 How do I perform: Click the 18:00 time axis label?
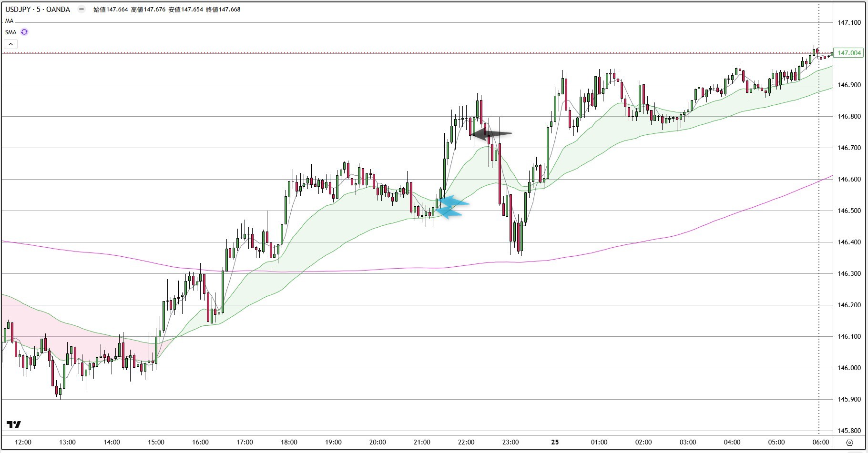click(x=289, y=442)
